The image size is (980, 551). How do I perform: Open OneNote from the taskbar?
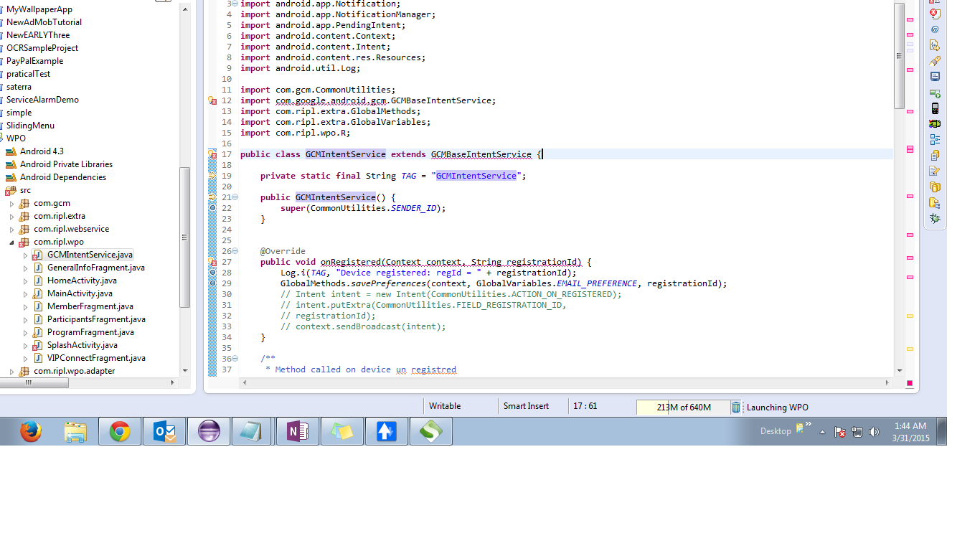[x=298, y=431]
